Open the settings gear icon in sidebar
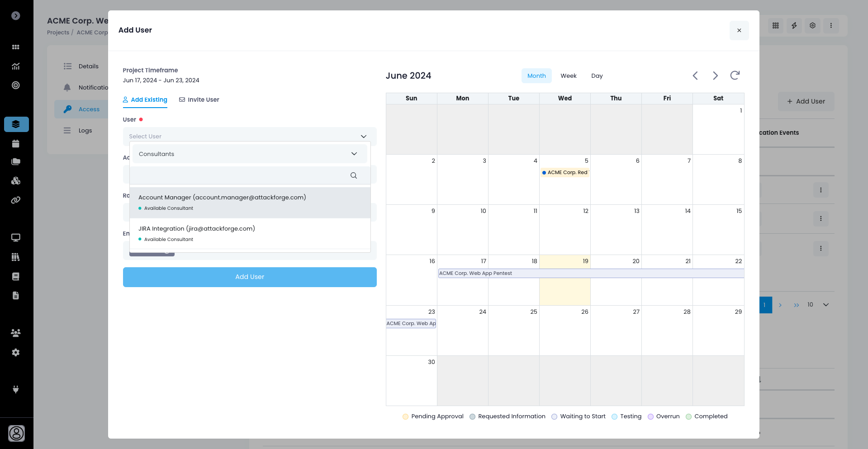The width and height of the screenshot is (868, 449). 16,353
